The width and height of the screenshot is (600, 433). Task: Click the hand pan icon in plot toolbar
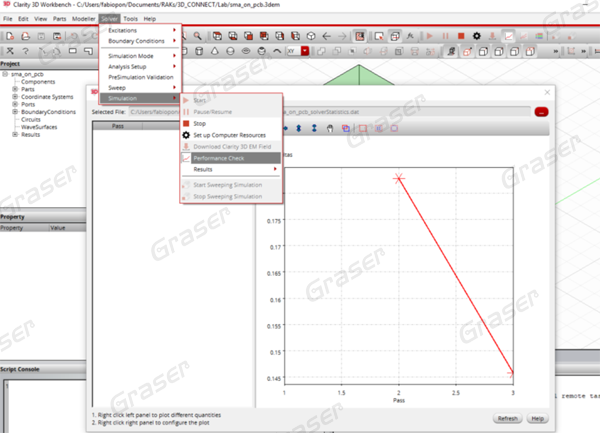tap(330, 129)
